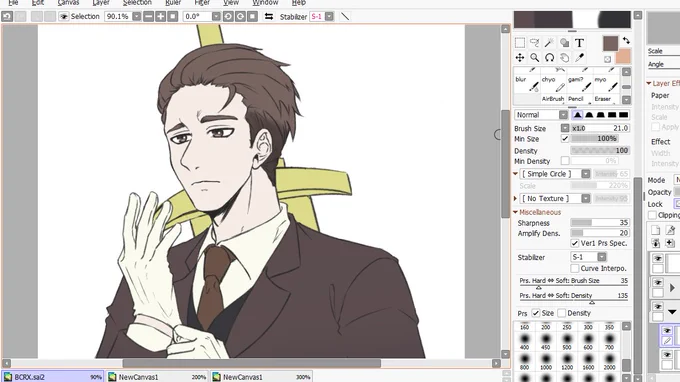Toggle Ver1 Prs Spec. checkbox
This screenshot has width=680, height=382.
pos(575,243)
